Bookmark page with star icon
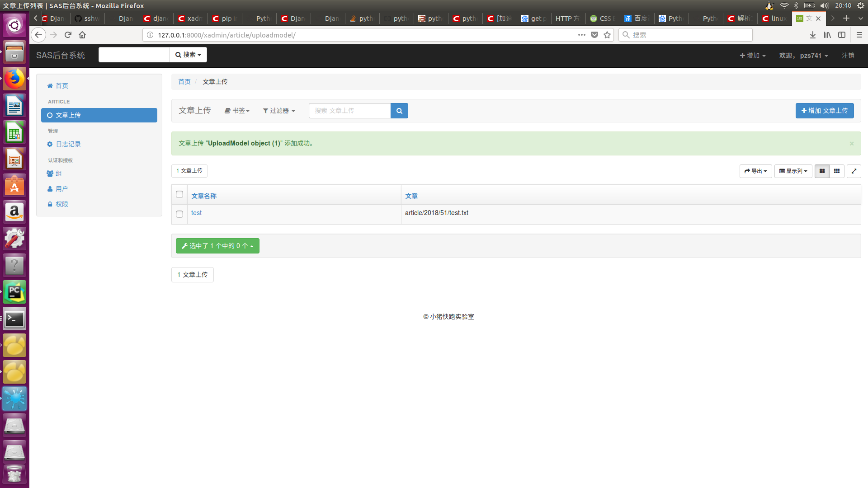The width and height of the screenshot is (868, 488). click(607, 35)
